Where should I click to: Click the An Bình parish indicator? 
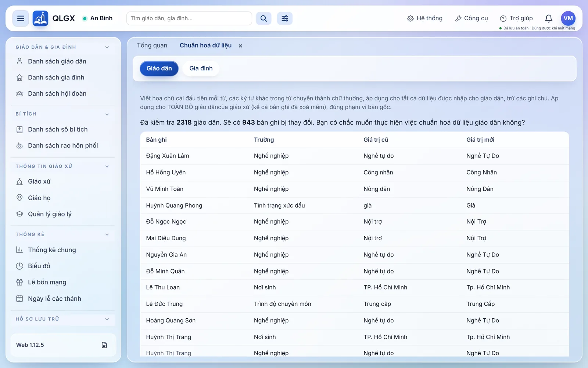click(x=98, y=18)
